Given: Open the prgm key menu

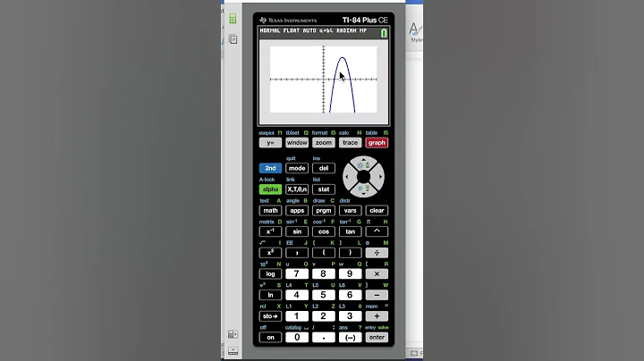Looking at the screenshot, I should 324,211.
